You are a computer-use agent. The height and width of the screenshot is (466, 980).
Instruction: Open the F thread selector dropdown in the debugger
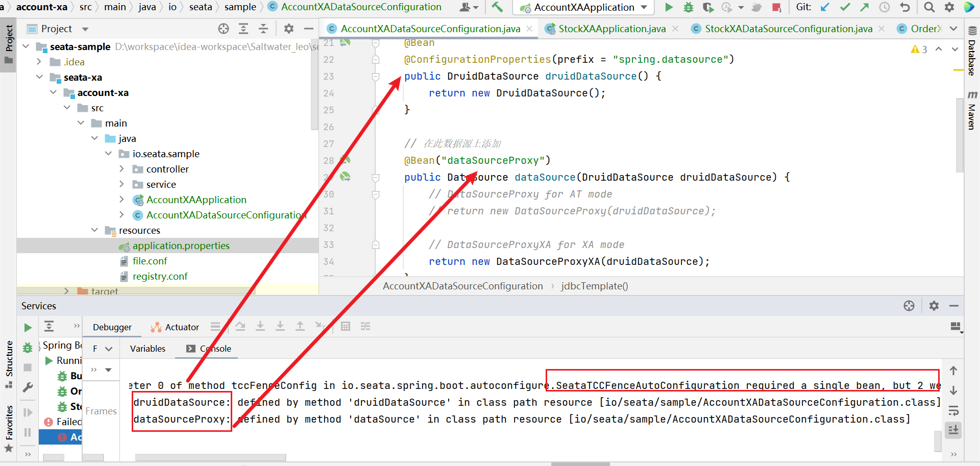(102, 349)
